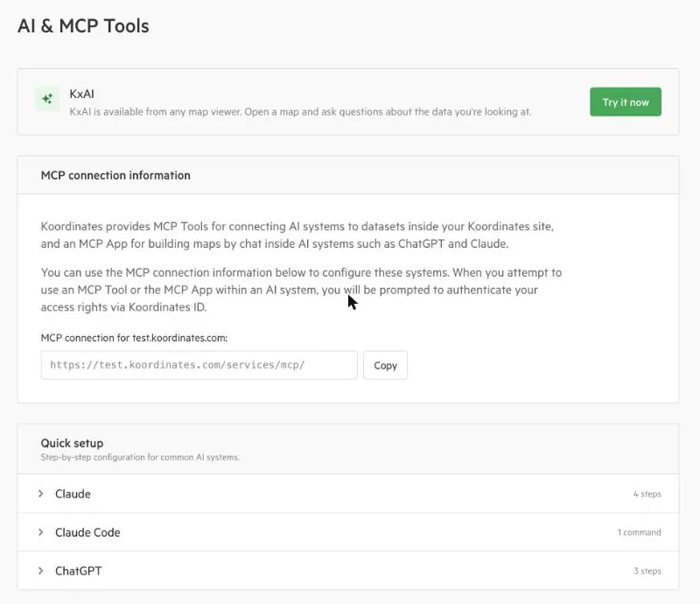Image resolution: width=700 pixels, height=604 pixels.
Task: Click the 'AI & MCP Tools' page title
Action: pos(83,26)
